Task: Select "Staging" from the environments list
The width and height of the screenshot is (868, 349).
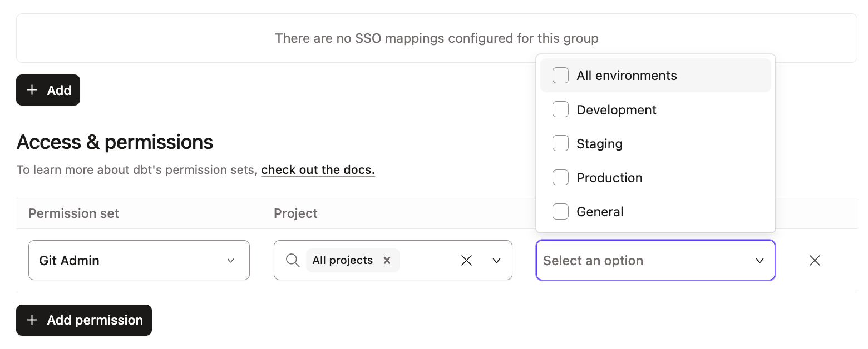Action: 600,143
